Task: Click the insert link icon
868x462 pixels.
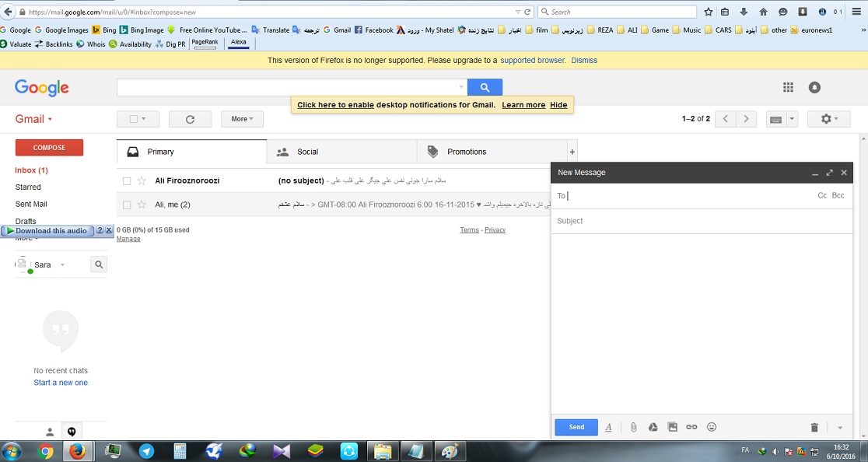Action: tap(691, 427)
